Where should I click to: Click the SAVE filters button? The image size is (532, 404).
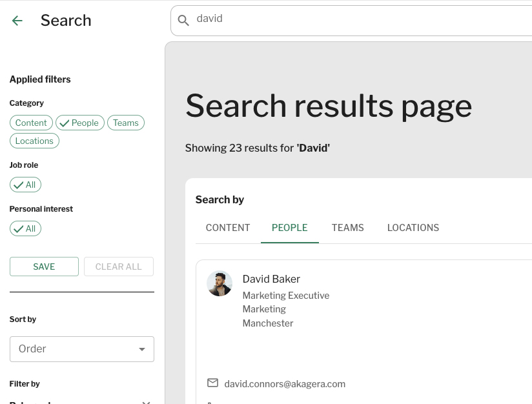[44, 266]
